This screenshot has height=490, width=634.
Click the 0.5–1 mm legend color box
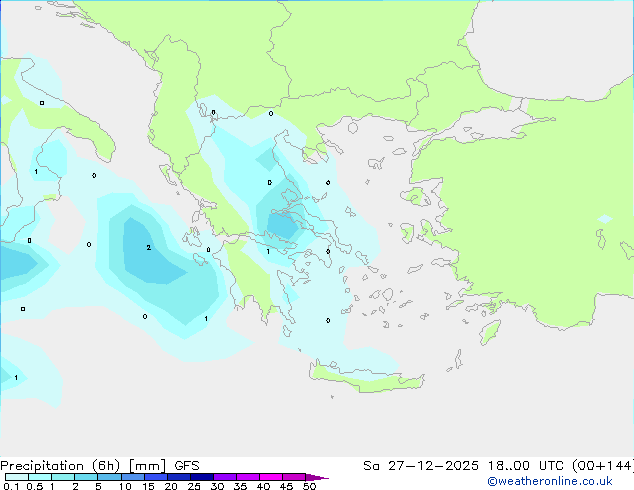click(40, 477)
